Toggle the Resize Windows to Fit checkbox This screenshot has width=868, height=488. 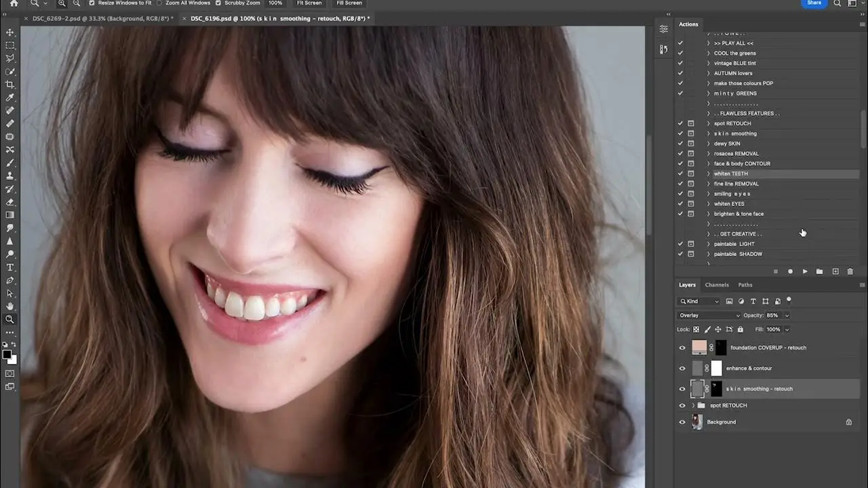[92, 3]
